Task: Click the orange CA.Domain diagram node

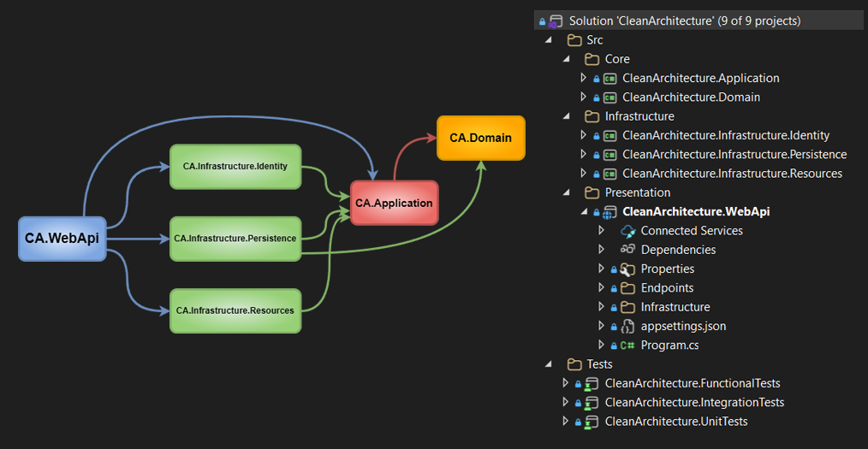Action: coord(480,138)
